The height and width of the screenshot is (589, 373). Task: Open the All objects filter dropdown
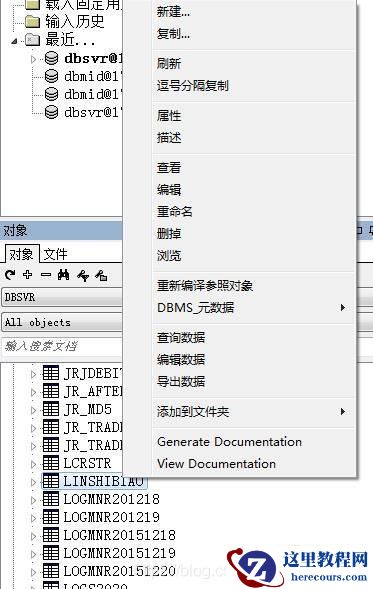[x=62, y=322]
